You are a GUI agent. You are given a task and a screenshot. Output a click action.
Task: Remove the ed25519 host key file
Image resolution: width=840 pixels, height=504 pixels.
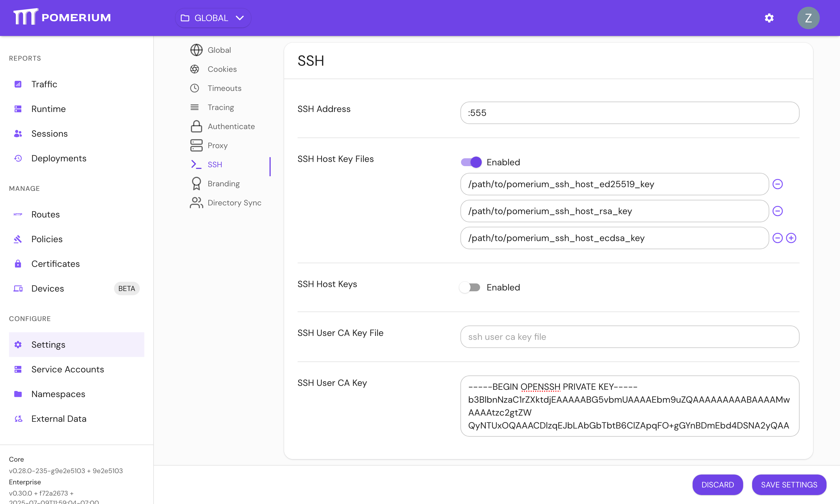pos(778,184)
